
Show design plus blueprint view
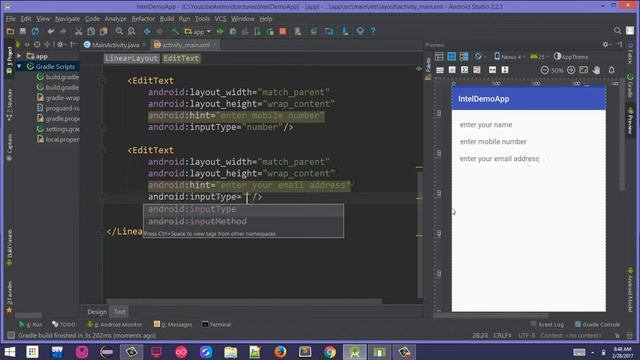click(464, 57)
